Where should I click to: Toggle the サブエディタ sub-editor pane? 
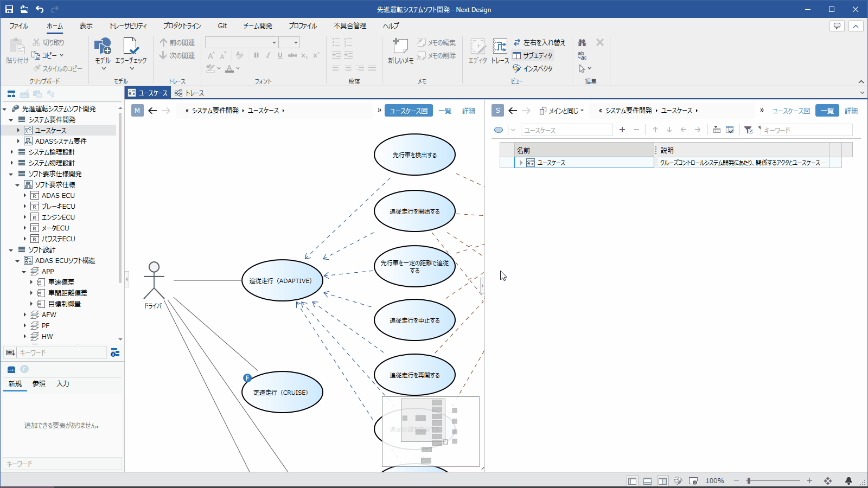[533, 55]
